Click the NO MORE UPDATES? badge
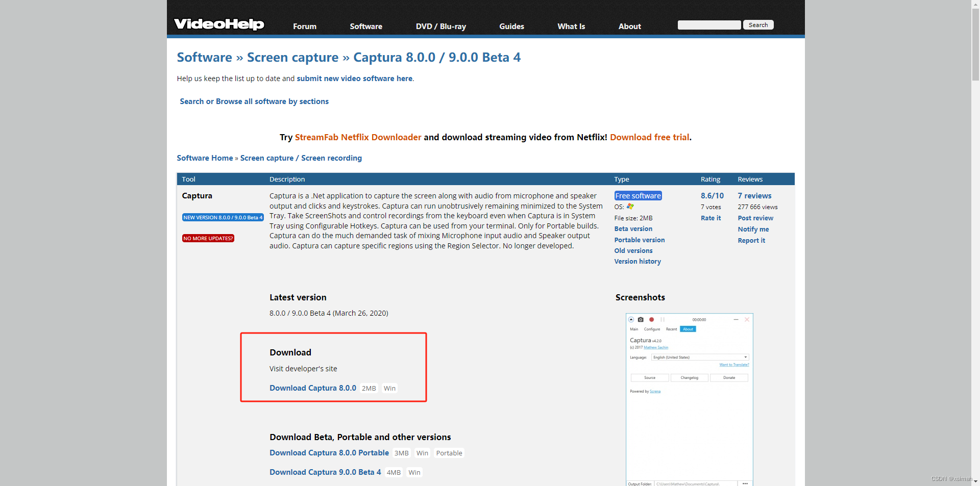980x486 pixels. (x=208, y=238)
